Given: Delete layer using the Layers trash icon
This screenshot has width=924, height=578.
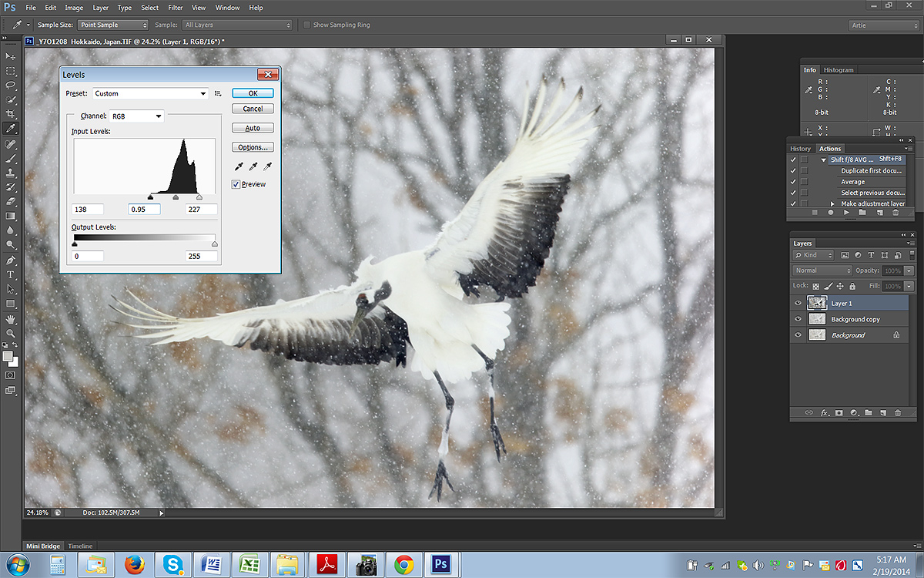Looking at the screenshot, I should coord(897,413).
